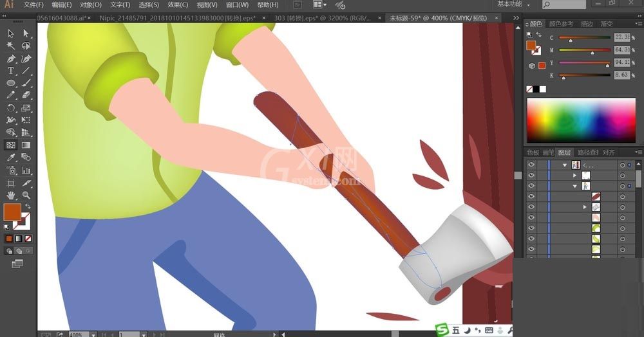Expand the gray axe head group
Screen dimensions: 644x337
(x=585, y=207)
